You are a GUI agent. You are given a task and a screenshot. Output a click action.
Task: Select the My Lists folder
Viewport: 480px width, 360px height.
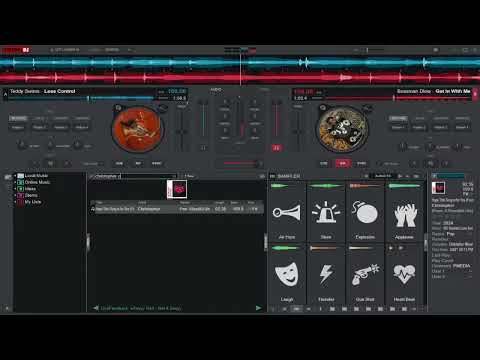point(33,202)
